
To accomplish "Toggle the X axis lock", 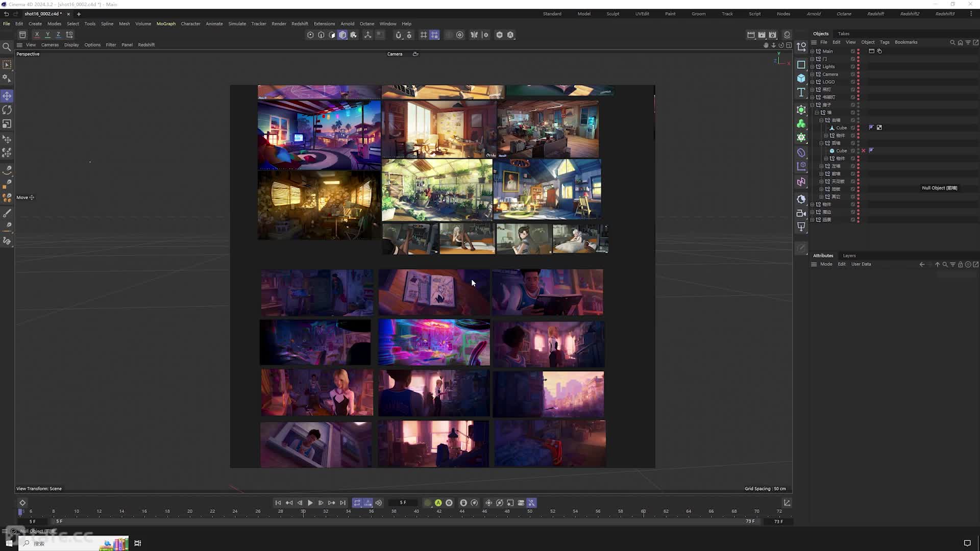I will [x=37, y=35].
